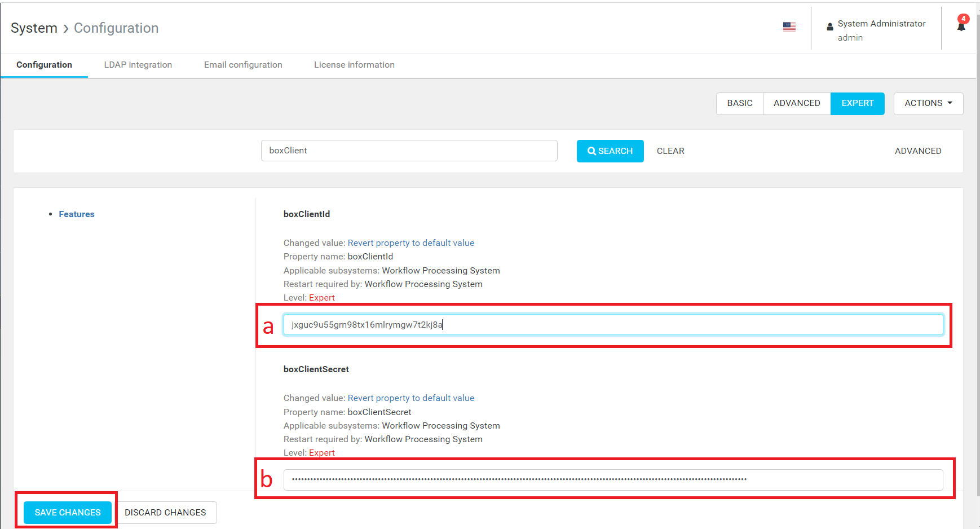Click the user profile icon beside System Administrator
This screenshot has width=980, height=529.
830,27
